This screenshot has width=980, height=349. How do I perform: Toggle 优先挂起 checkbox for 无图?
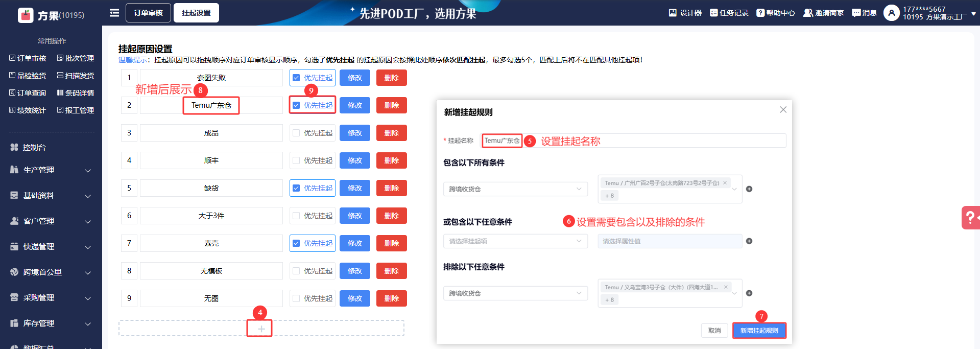(x=296, y=298)
